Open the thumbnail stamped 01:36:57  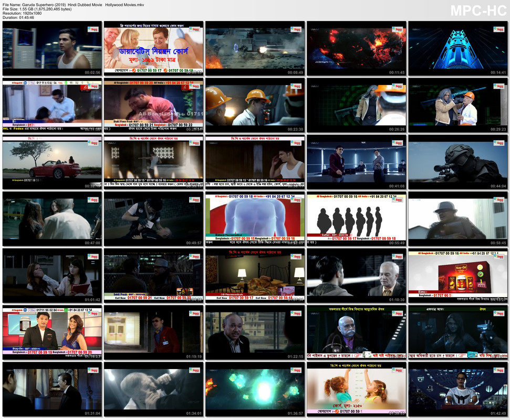point(255,389)
